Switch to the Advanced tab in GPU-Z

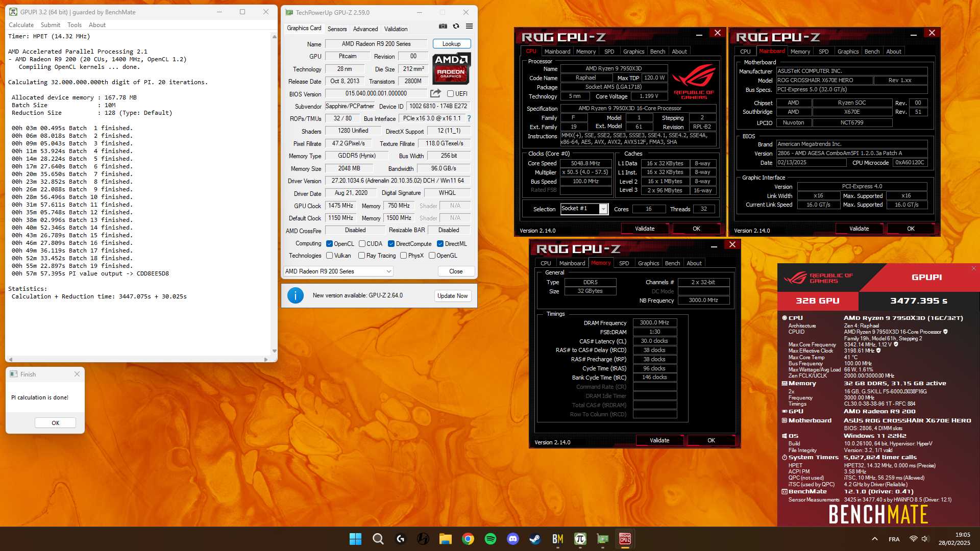click(365, 29)
